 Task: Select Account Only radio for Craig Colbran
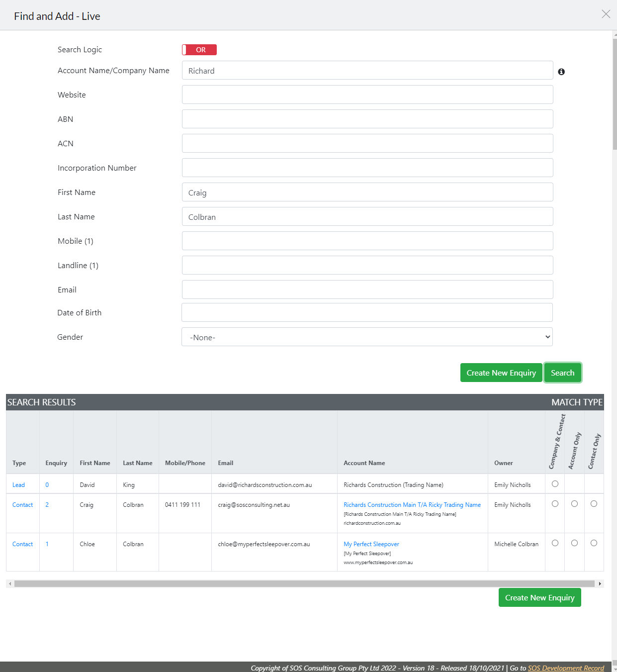click(x=574, y=504)
